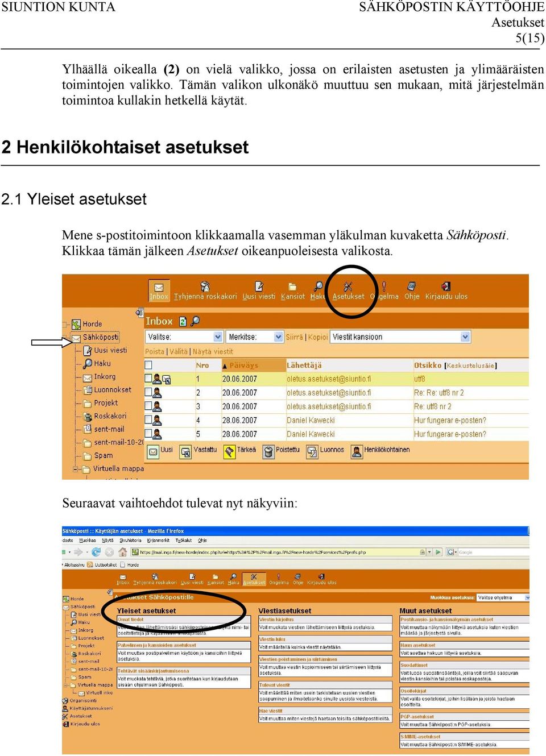Open Valitse ohjelma dropdown in lower screenshot
Image resolution: width=546 pixels, height=756 pixels.
503,597
